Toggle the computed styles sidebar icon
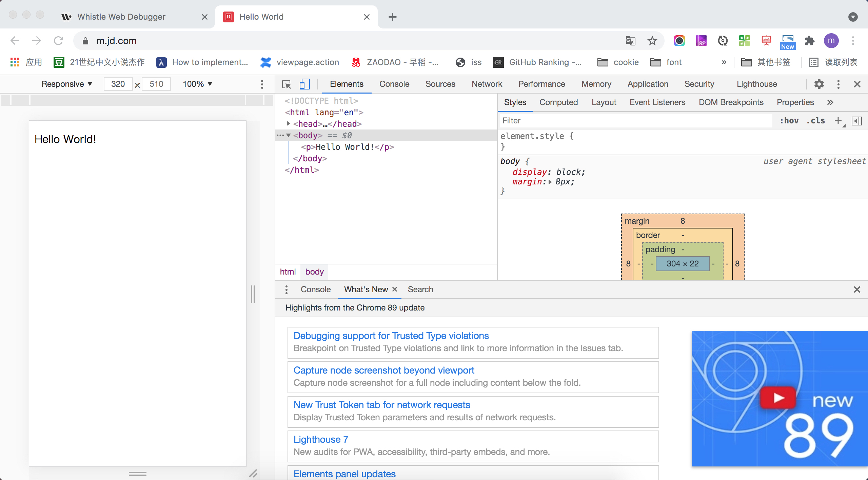This screenshot has height=480, width=868. [857, 121]
